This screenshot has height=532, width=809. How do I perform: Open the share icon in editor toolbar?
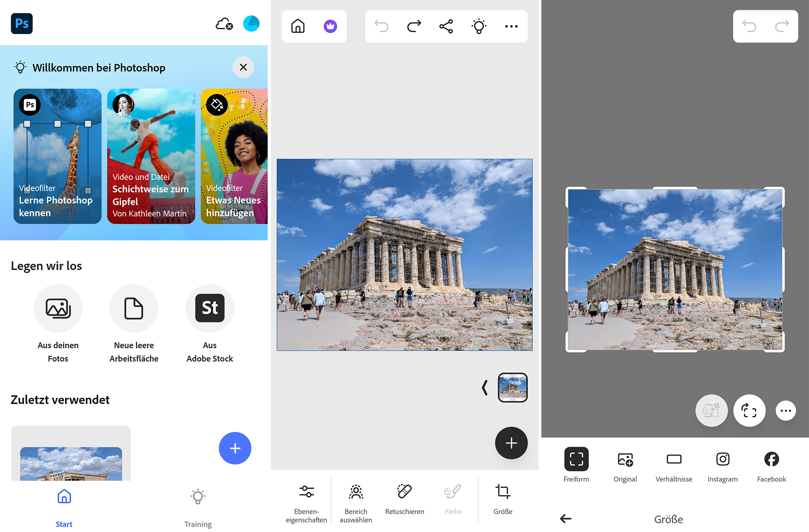(x=446, y=27)
